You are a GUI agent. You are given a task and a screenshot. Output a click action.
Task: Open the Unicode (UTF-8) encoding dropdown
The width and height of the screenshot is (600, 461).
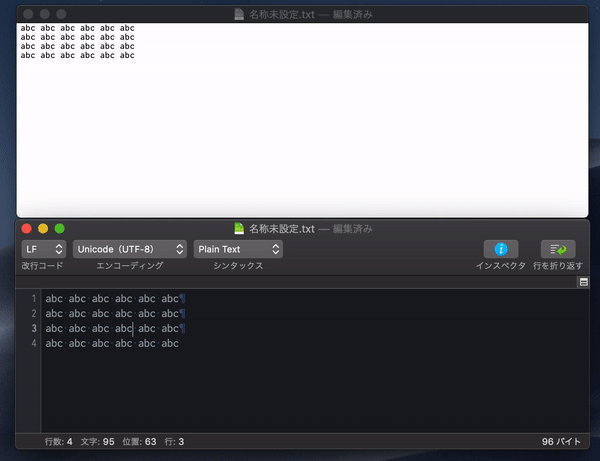130,249
